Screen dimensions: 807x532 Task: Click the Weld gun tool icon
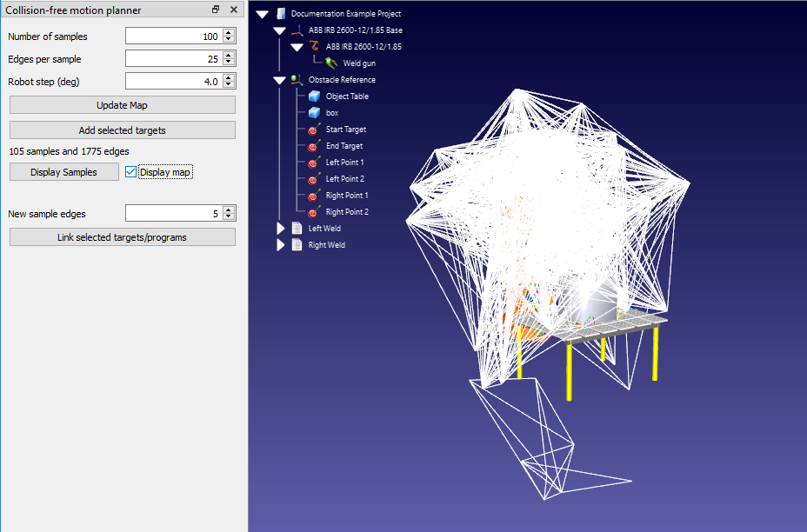pos(331,63)
